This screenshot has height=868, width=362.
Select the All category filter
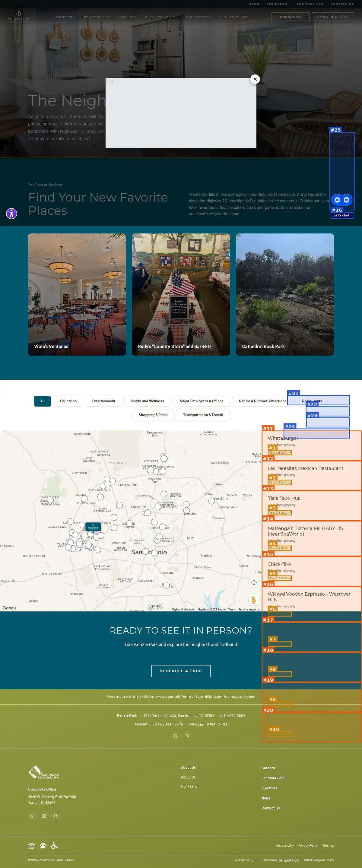point(42,401)
